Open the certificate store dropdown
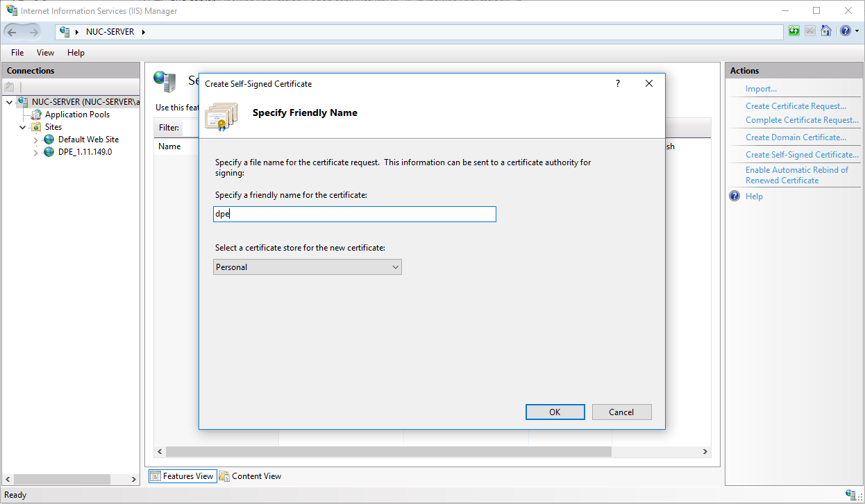This screenshot has width=865, height=504. pos(307,267)
